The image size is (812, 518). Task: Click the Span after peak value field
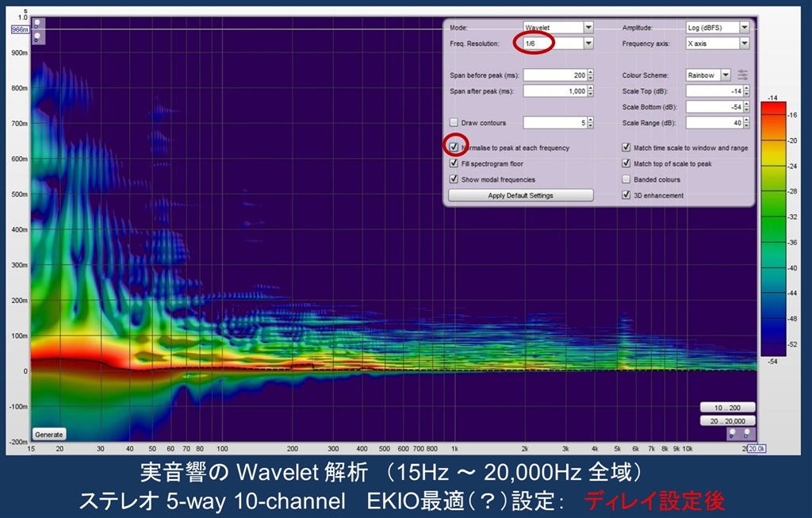[x=554, y=91]
